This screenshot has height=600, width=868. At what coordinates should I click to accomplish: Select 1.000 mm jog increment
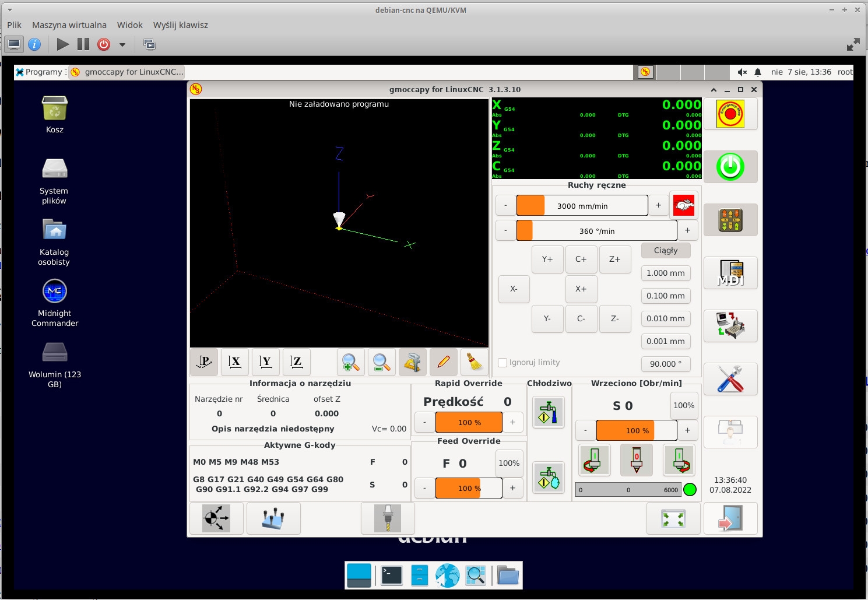666,273
